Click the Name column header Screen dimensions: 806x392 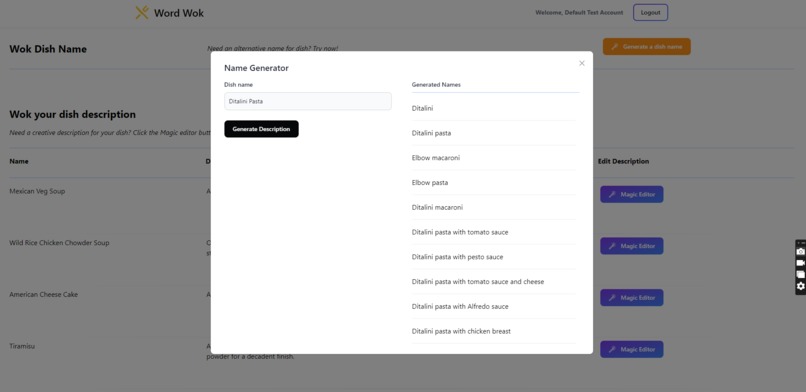click(x=19, y=161)
